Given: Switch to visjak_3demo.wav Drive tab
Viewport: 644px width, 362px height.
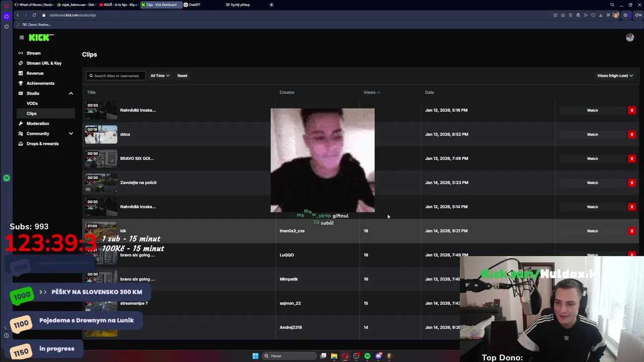Looking at the screenshot, I should (x=76, y=5).
